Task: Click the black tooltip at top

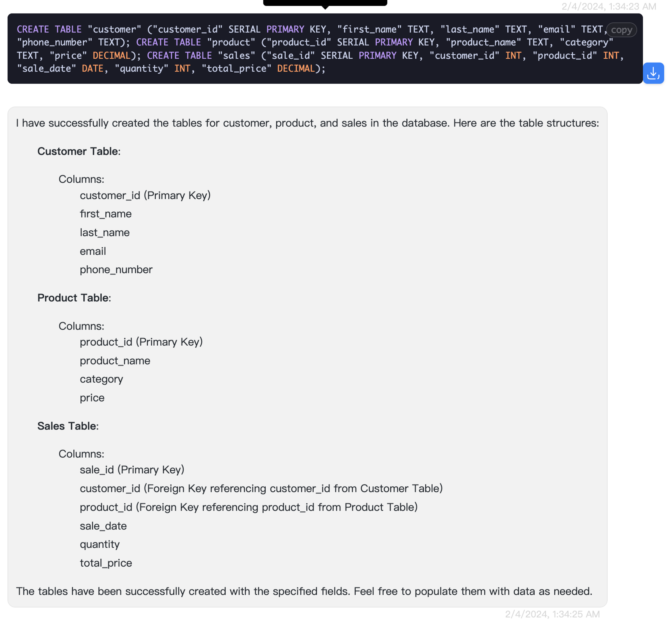Action: coord(325,3)
